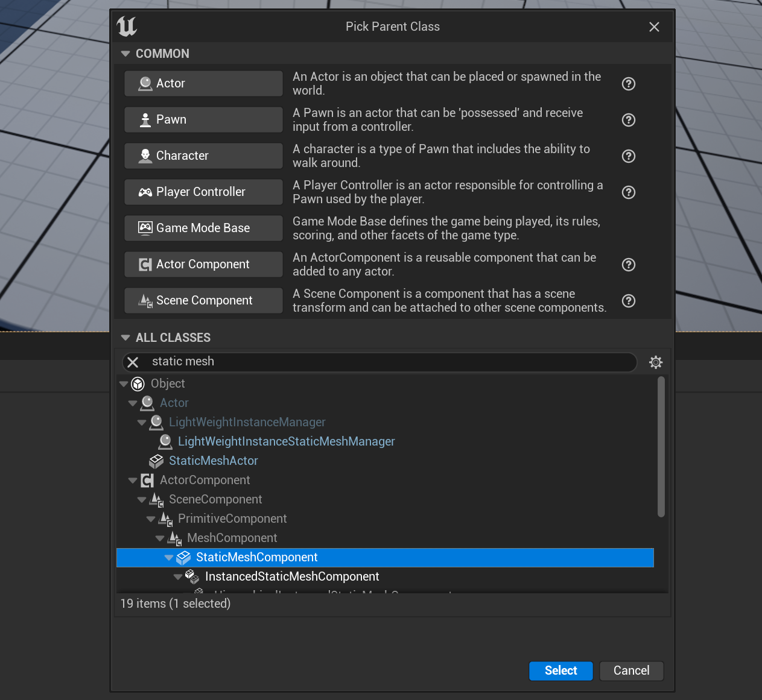Collapse the ActorComponent tree node
Image resolution: width=762 pixels, height=700 pixels.
133,481
